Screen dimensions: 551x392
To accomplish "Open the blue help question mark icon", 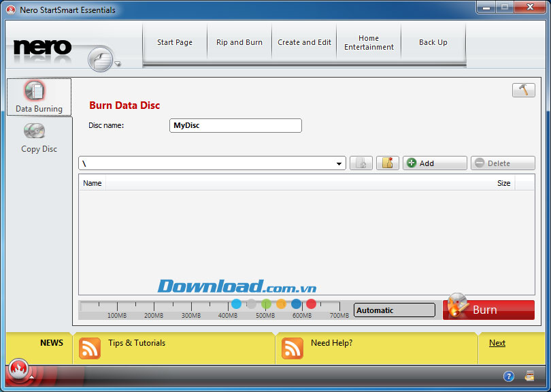I will tap(508, 376).
